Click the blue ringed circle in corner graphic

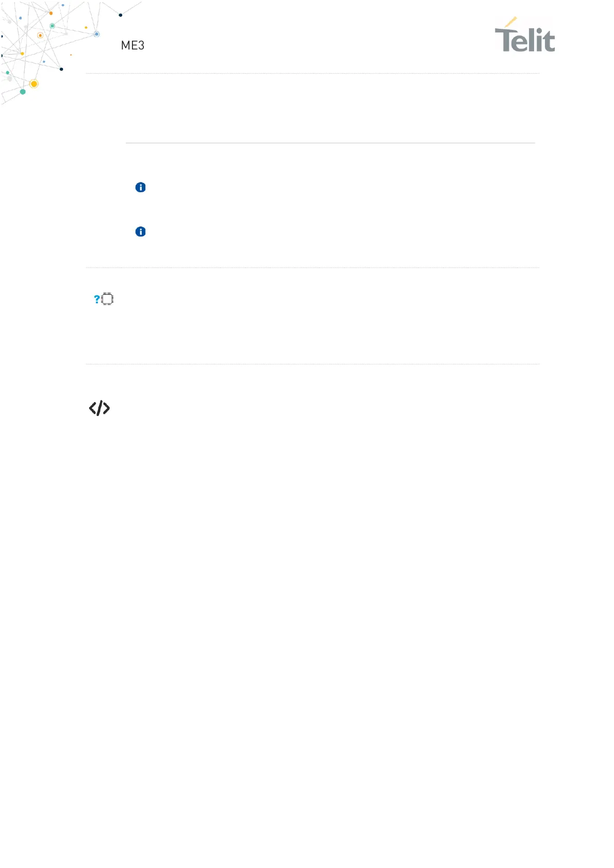pos(96,34)
